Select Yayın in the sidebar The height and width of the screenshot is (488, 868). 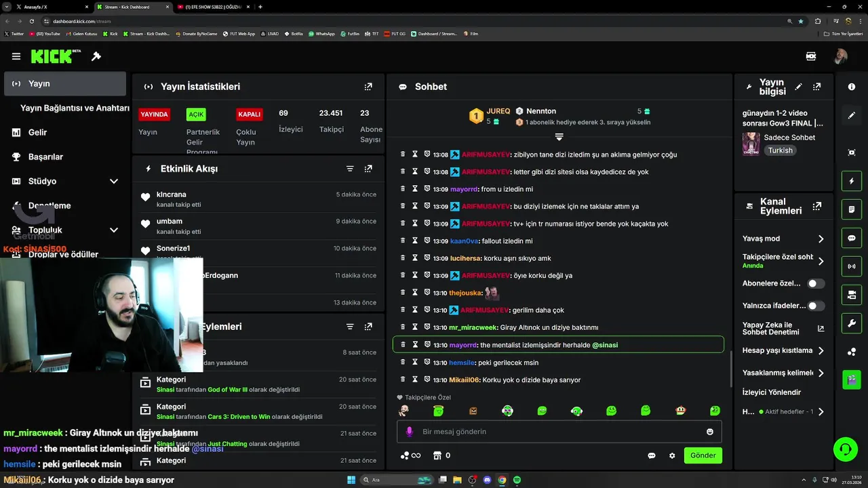[65, 83]
